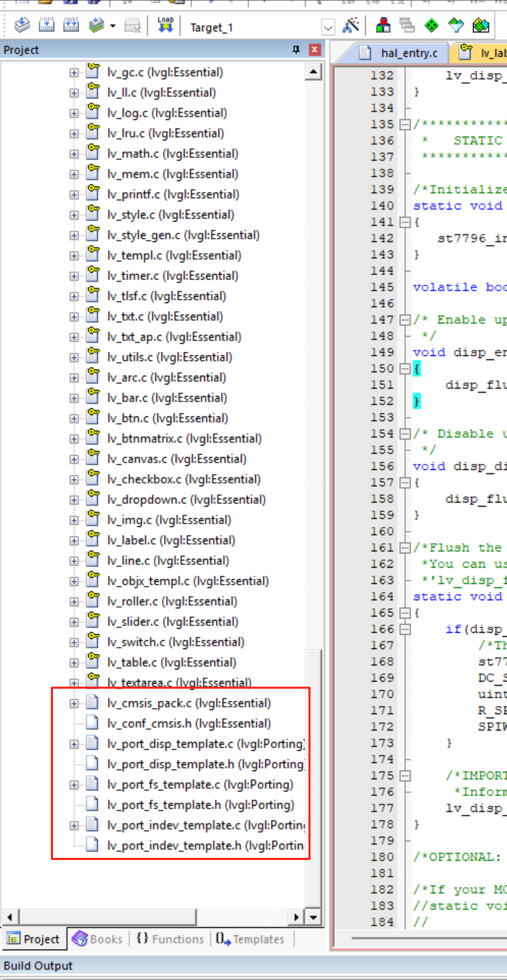
Task: Expand the lv_timer.c tree node
Action: [74, 276]
